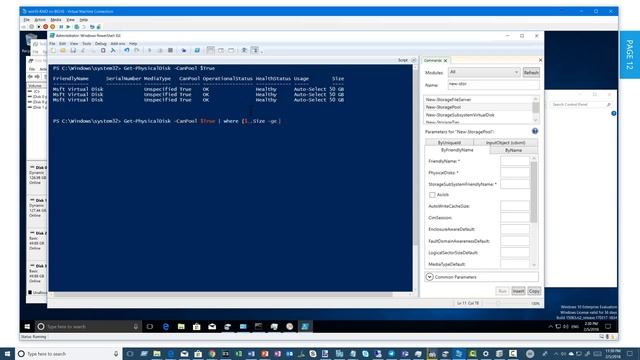Click the New script icon in ISE toolbar
Screen dimensions: 640x360
(53, 50)
